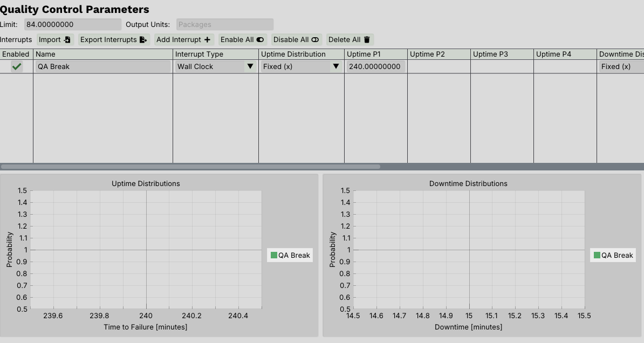Expand the Uptime Distribution Fixed (x) dropdown
The width and height of the screenshot is (644, 343).
tap(335, 66)
